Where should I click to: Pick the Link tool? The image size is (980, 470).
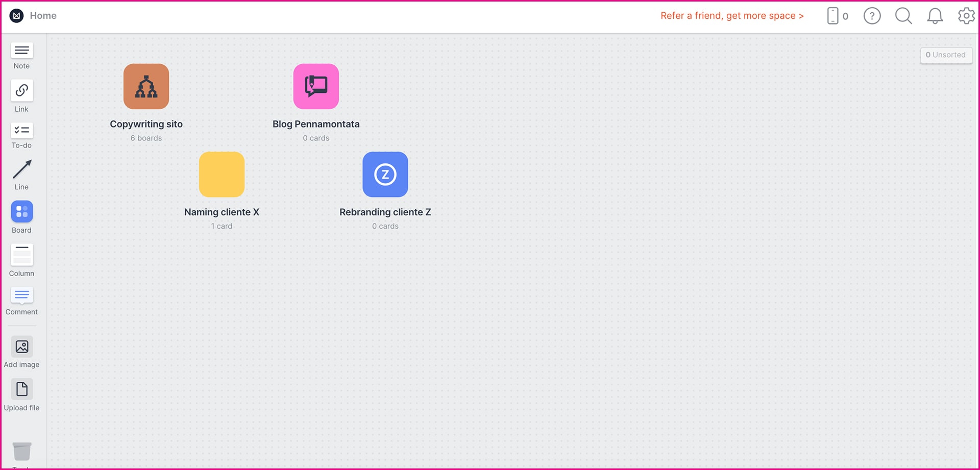(x=21, y=91)
